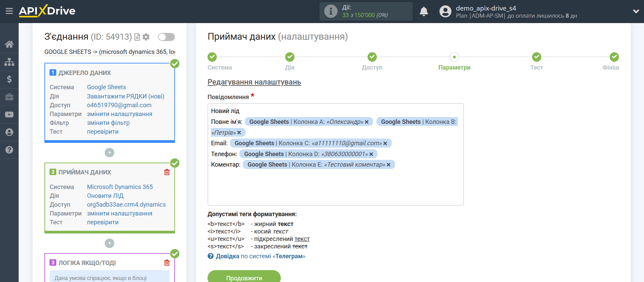This screenshot has height=282, width=644.
Task: Open the hamburger menu icon
Action: [x=9, y=11]
